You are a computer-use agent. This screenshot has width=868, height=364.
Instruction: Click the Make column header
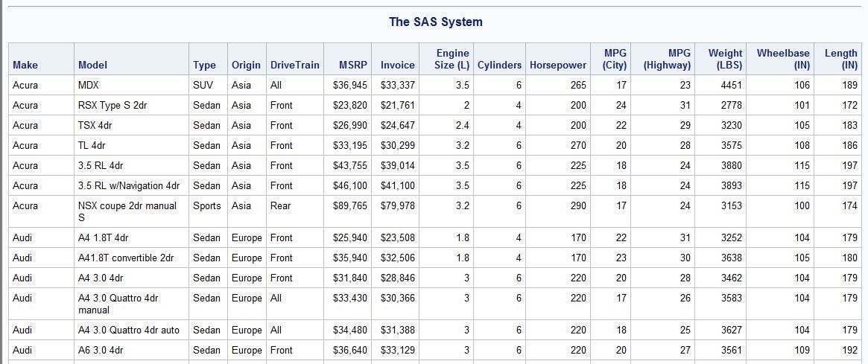[x=42, y=60]
